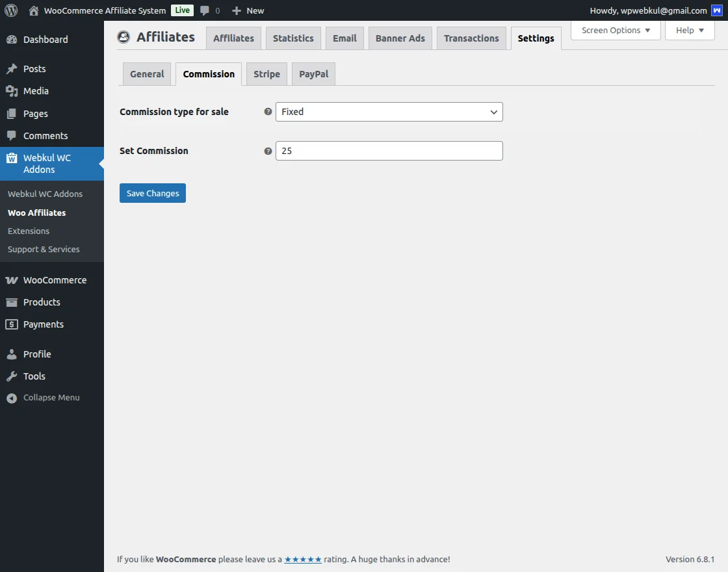This screenshot has height=572, width=728.
Task: Click the Posts pushpin icon
Action: coord(12,69)
